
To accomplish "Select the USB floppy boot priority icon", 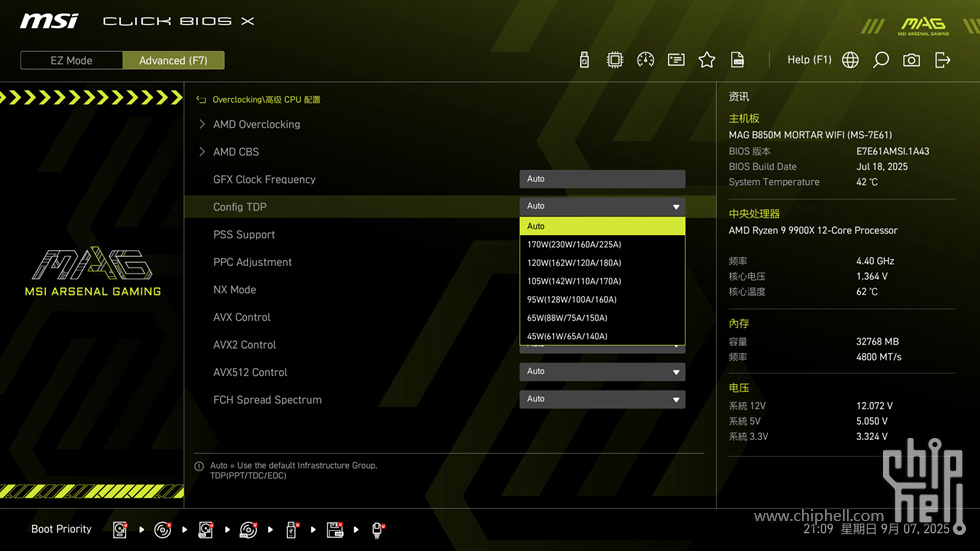I will click(335, 530).
